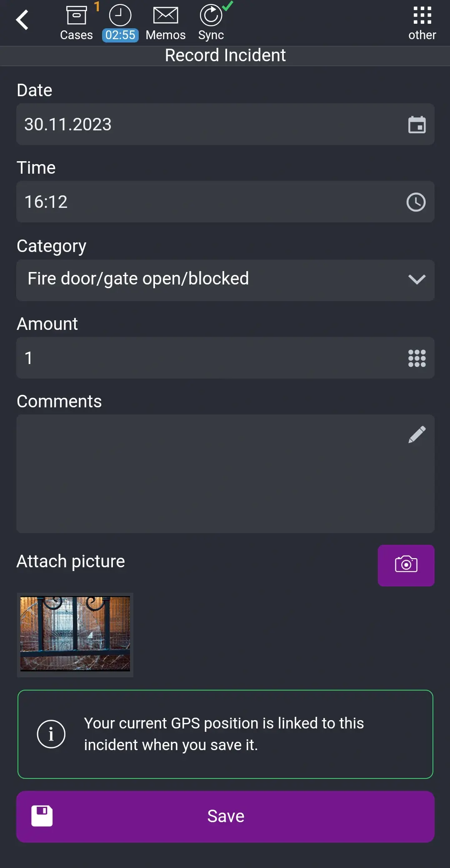Image resolution: width=450 pixels, height=868 pixels.
Task: Open the attached broken window picture
Action: [x=75, y=634]
